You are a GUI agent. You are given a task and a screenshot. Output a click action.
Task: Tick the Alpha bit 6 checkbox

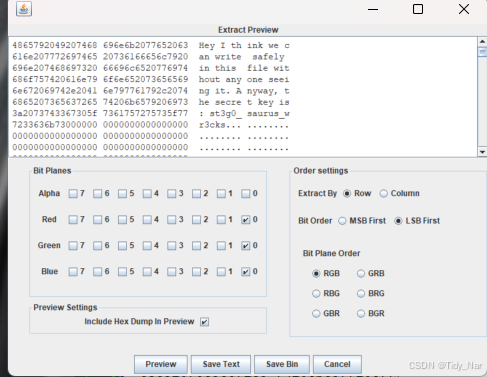[x=97, y=194]
